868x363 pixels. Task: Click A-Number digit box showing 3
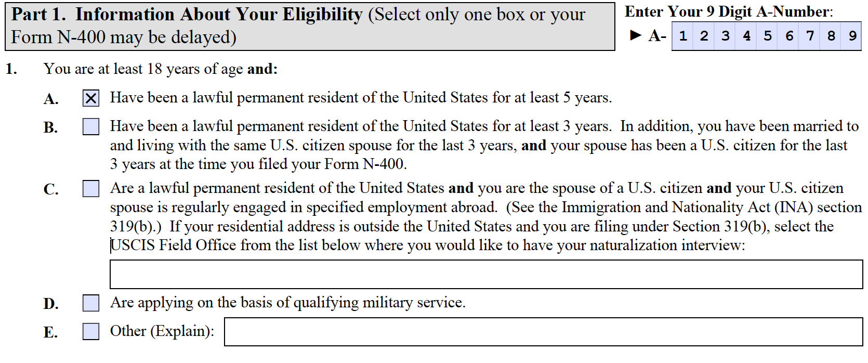click(x=725, y=36)
